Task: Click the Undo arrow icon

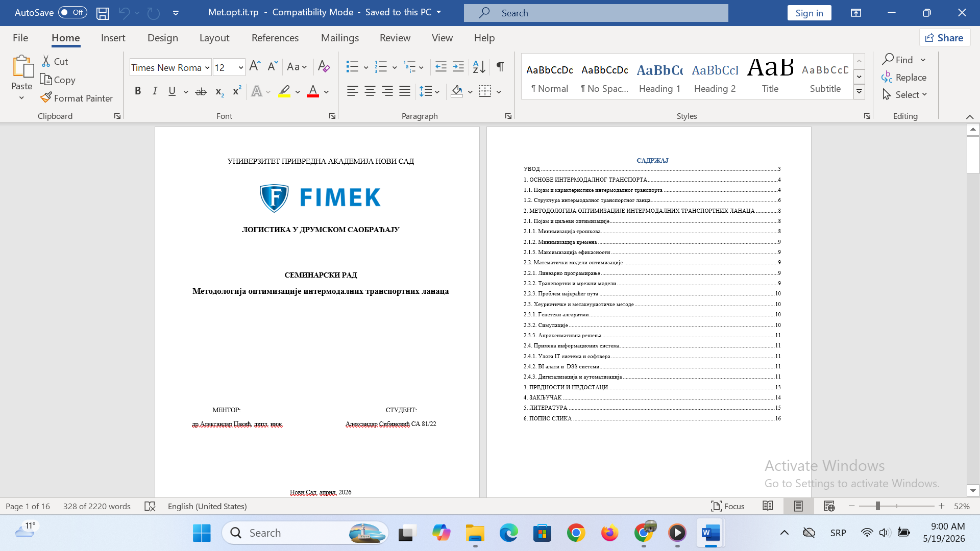Action: pos(124,13)
